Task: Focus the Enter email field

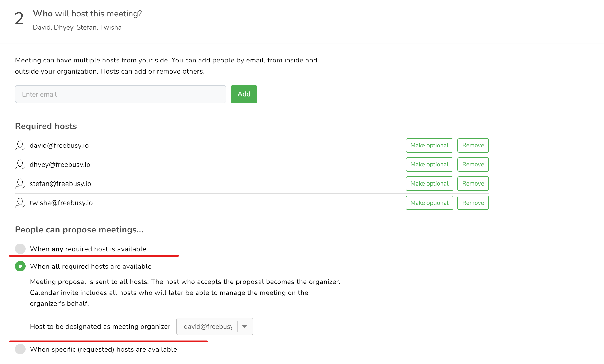Action: tap(120, 94)
